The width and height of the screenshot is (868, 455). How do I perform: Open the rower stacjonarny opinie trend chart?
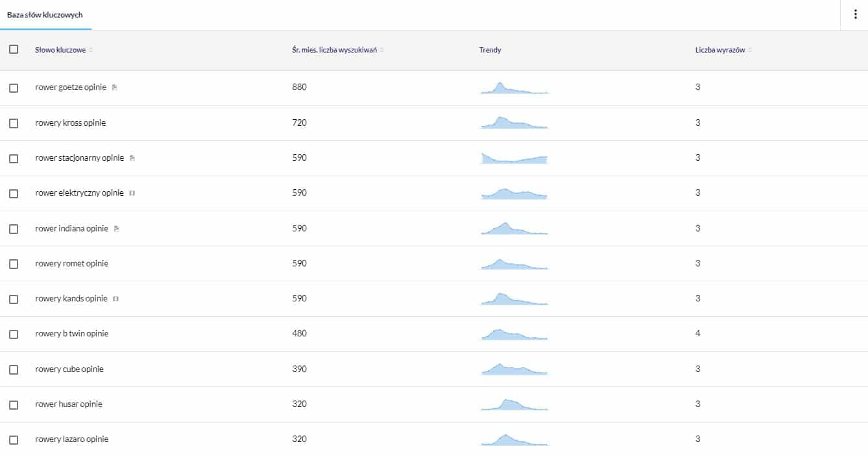coord(514,157)
